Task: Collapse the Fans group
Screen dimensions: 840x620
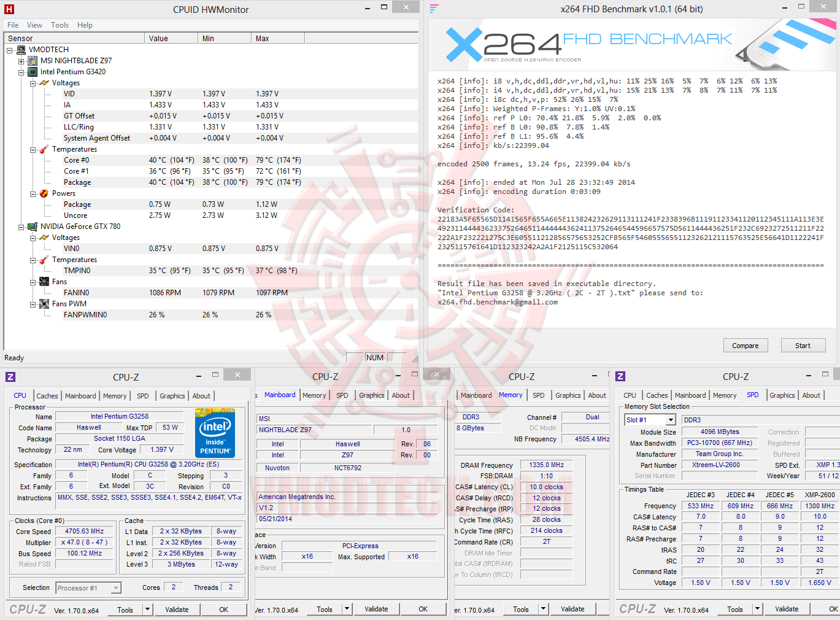Action: coord(33,282)
